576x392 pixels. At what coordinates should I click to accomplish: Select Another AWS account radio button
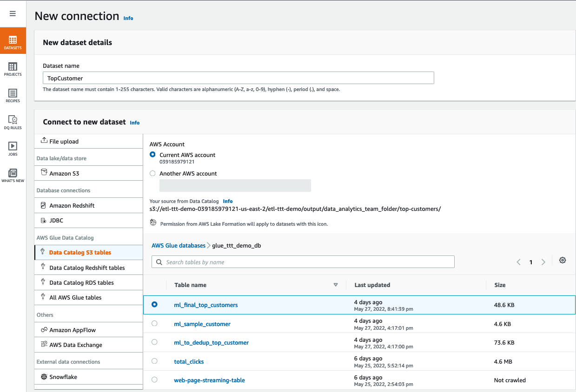point(152,173)
